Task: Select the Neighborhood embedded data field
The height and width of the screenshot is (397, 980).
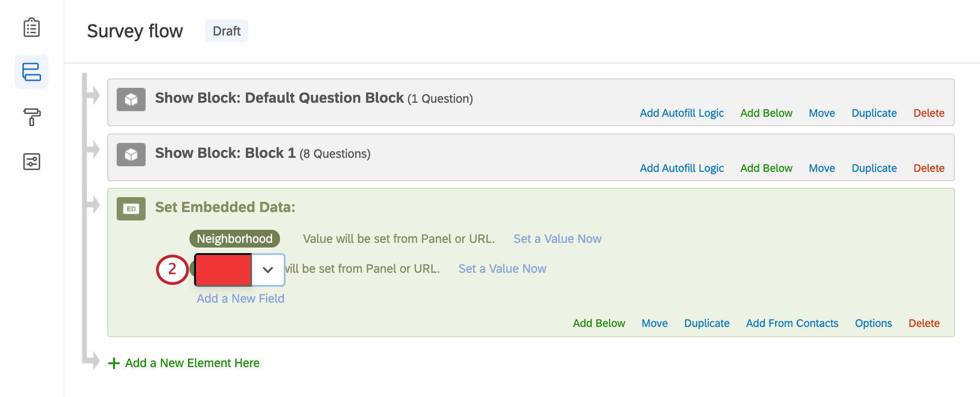Action: pos(234,239)
